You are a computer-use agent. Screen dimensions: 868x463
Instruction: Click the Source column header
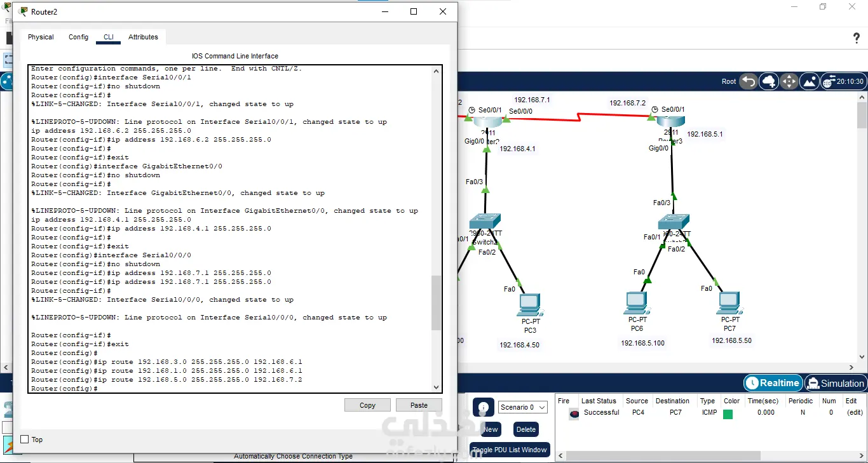tap(637, 401)
